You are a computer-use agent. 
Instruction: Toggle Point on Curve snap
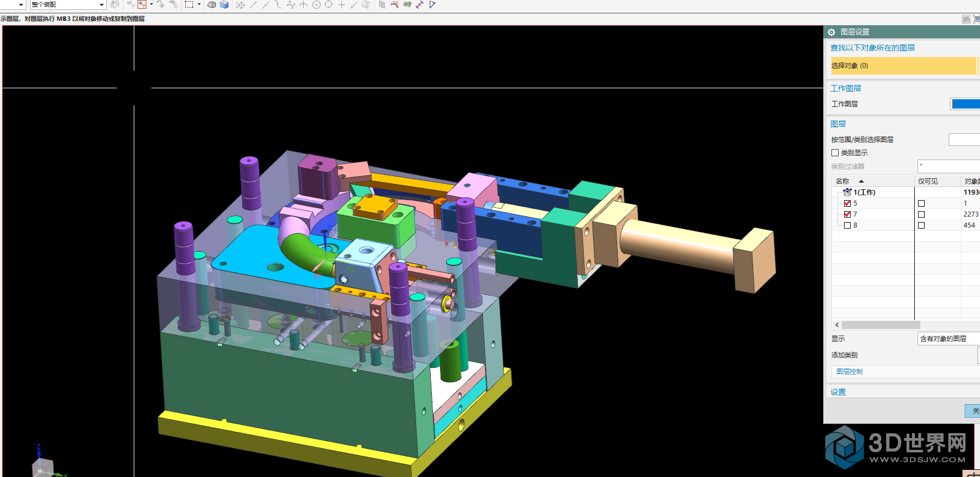coord(354,4)
